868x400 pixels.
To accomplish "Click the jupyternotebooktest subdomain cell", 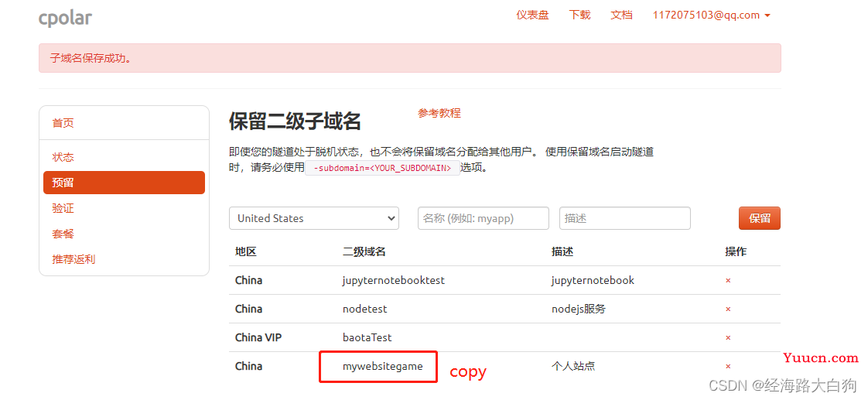I will (x=394, y=281).
